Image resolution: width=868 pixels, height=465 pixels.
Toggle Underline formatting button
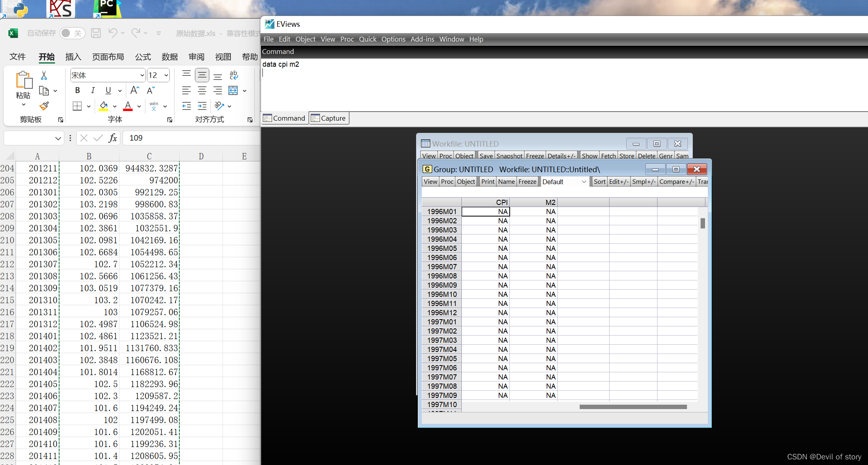tap(108, 90)
